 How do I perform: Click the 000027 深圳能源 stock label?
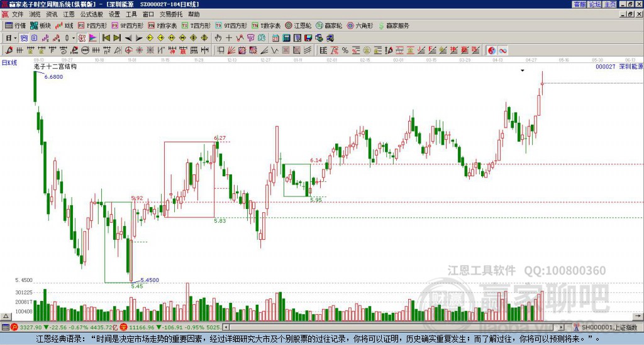(x=619, y=66)
